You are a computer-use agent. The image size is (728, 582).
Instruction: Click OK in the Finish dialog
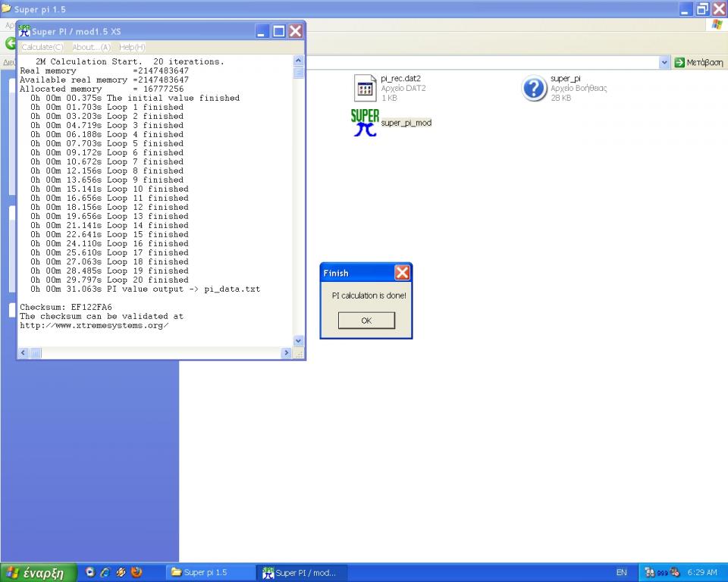click(x=366, y=321)
